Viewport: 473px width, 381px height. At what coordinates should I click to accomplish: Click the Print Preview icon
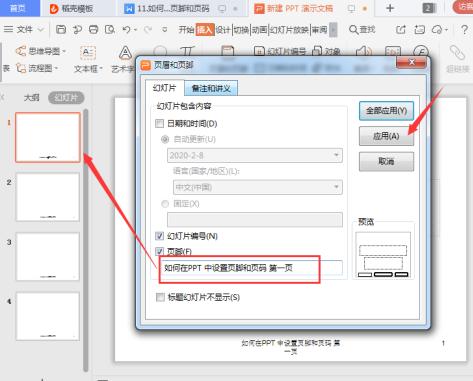(x=110, y=30)
